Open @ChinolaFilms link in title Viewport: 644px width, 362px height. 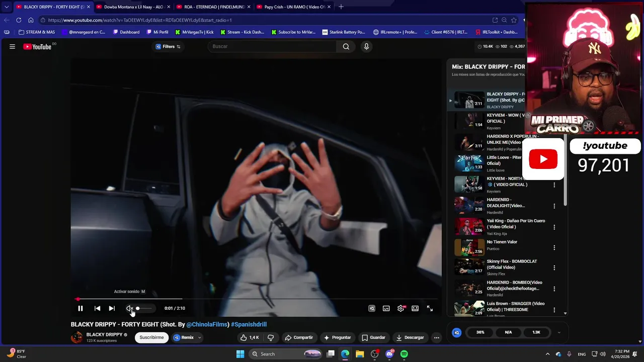208,324
